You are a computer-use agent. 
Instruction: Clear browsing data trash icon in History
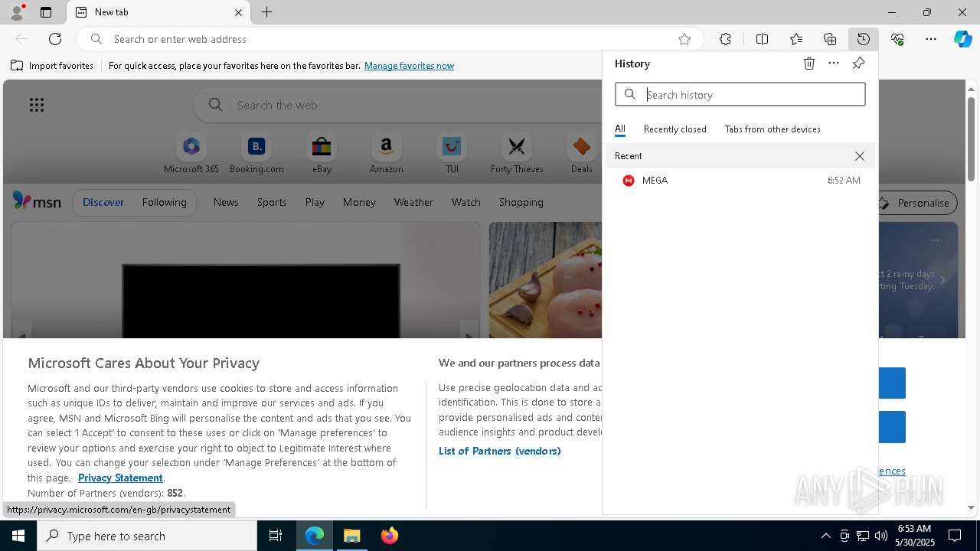(x=809, y=64)
